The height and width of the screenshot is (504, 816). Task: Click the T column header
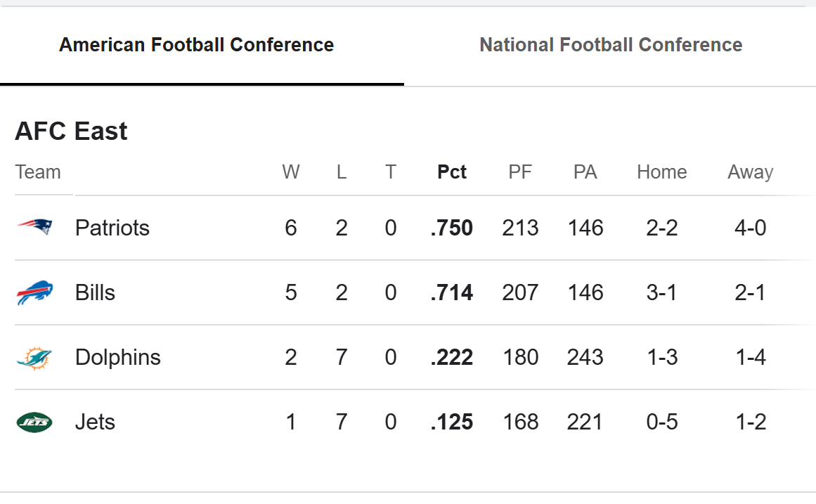coord(390,172)
